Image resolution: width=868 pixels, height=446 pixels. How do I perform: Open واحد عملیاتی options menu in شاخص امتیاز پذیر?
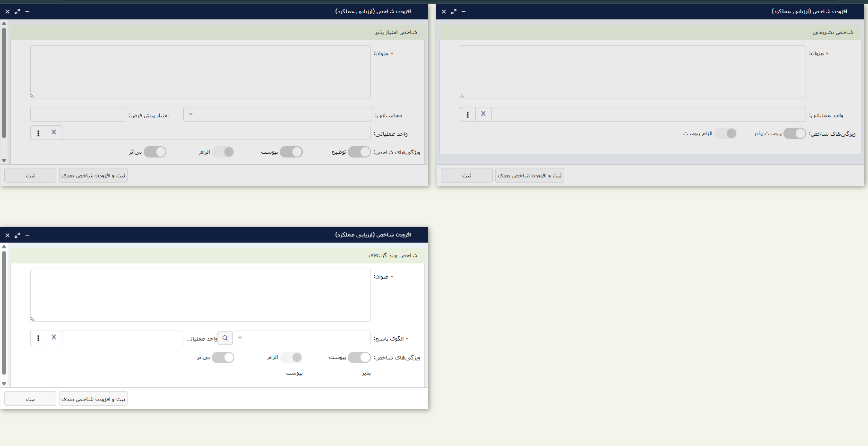tap(38, 133)
